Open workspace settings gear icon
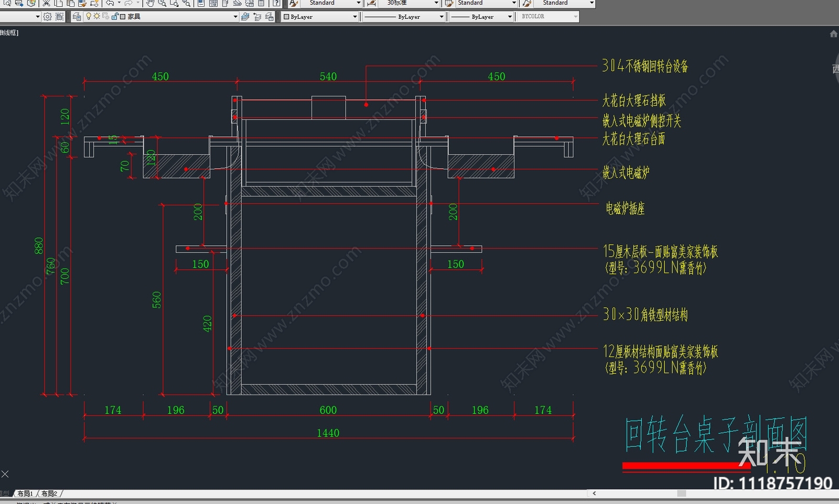Screen dimensions: 839x504 click(48, 17)
